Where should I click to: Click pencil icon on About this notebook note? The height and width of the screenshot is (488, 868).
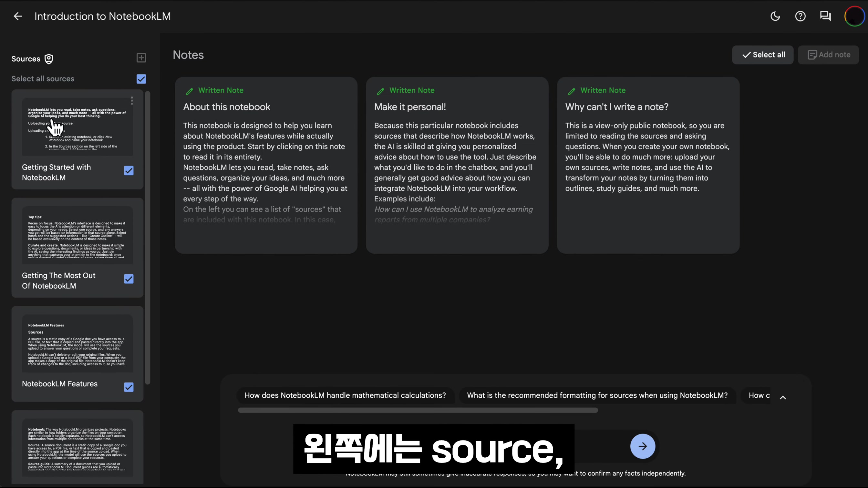190,91
